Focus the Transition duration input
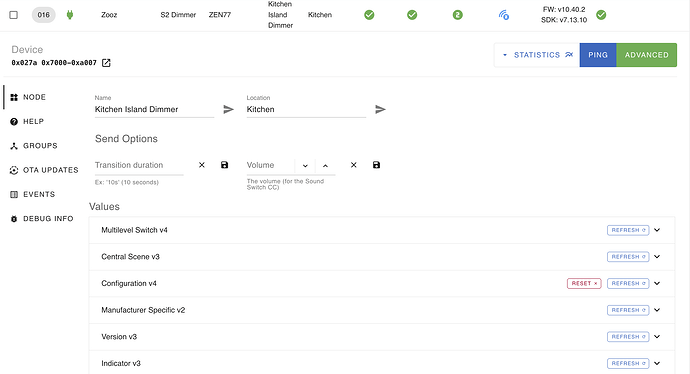 pyautogui.click(x=139, y=165)
